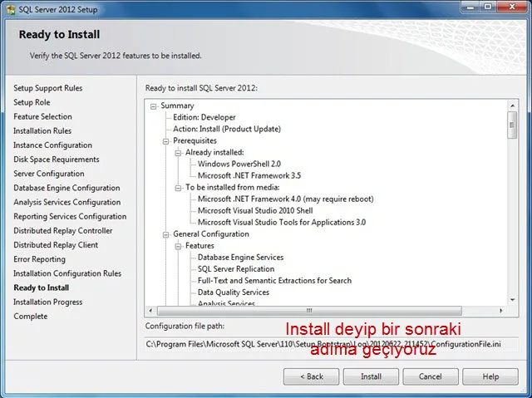Select the Ready to Install step
This screenshot has width=532, height=398.
coord(42,287)
